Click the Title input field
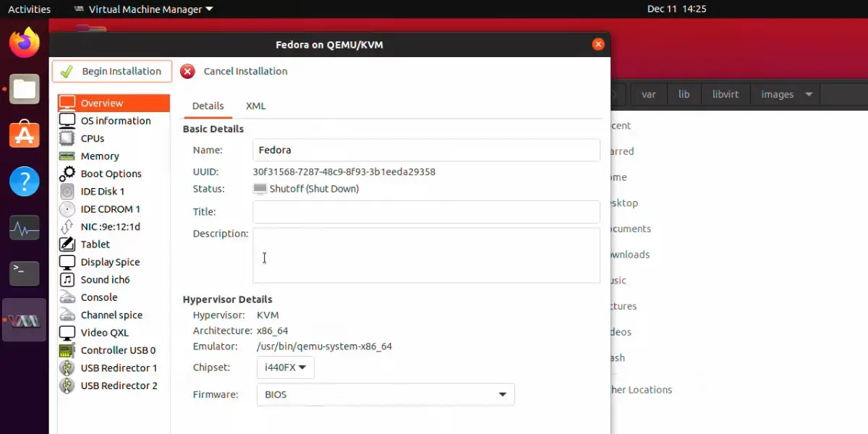The image size is (868, 434). [x=426, y=212]
